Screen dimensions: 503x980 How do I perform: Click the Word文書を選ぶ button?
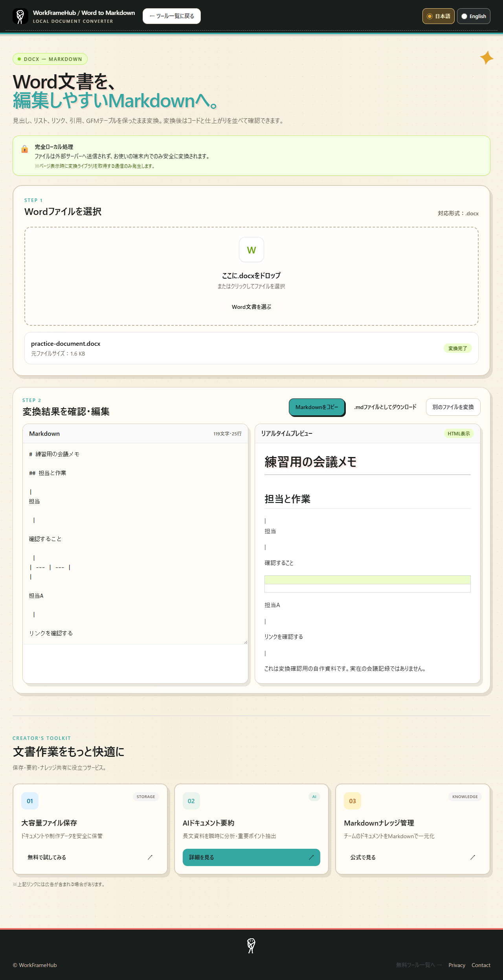pyautogui.click(x=251, y=307)
